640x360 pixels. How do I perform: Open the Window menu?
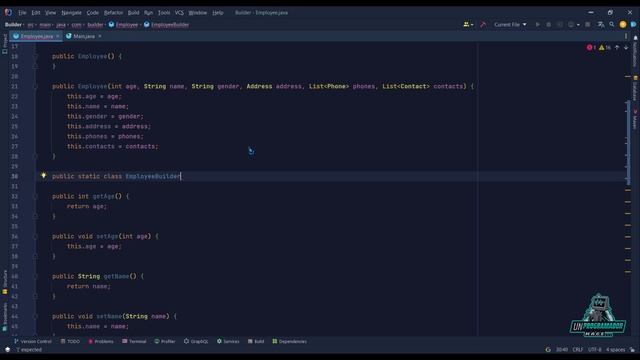click(198, 13)
